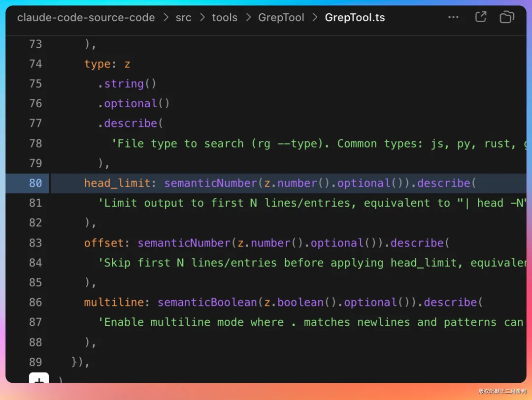Click the 'multiline' property name
Viewport: 532px width, 400px height.
pos(114,302)
